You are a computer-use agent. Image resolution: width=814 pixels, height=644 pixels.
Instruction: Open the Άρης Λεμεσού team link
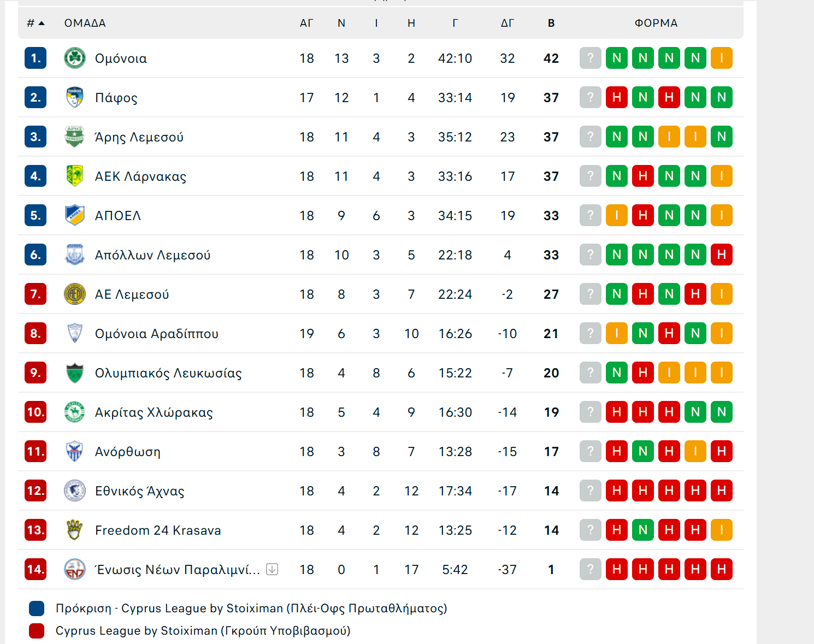[139, 137]
